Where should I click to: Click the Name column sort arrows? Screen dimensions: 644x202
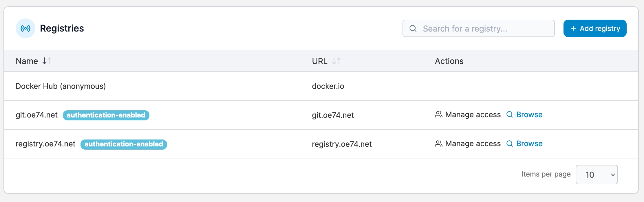click(47, 61)
